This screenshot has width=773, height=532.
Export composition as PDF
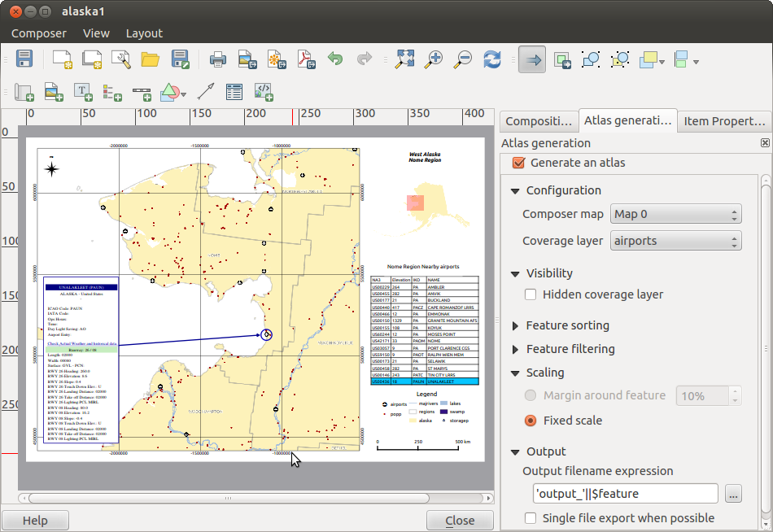[305, 59]
